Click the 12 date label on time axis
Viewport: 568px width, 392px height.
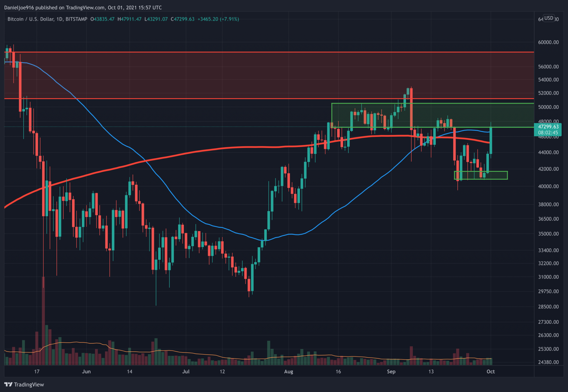coord(222,372)
